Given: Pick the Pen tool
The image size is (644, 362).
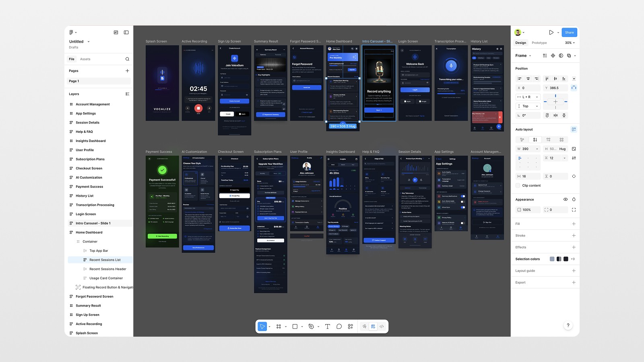Looking at the screenshot, I should point(312,326).
